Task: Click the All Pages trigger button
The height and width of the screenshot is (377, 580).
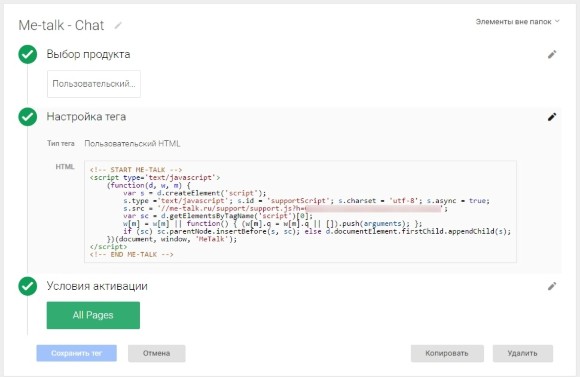Action: click(93, 315)
